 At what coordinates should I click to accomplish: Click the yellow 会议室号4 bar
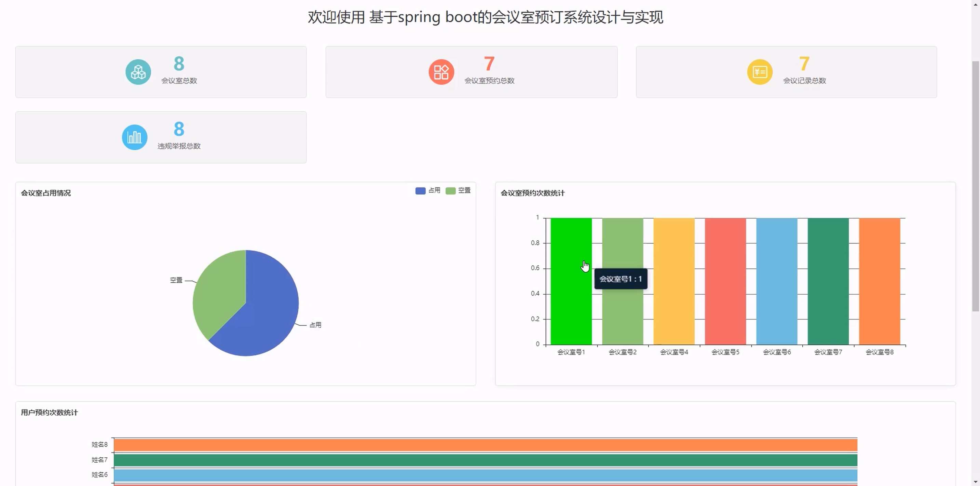click(674, 282)
